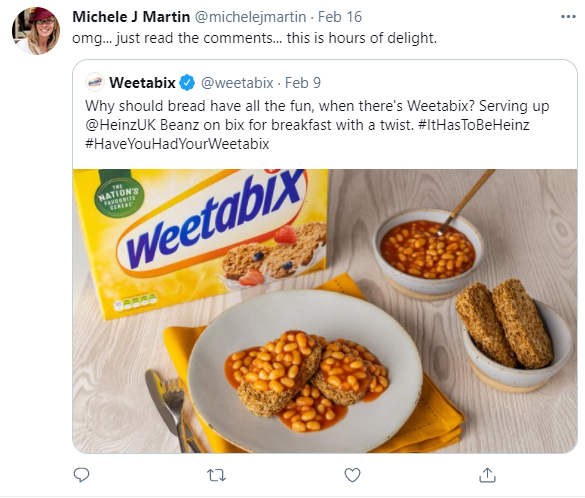This screenshot has height=498, width=585.
Task: Enlarge the Weetabix beans photo
Action: (x=325, y=311)
